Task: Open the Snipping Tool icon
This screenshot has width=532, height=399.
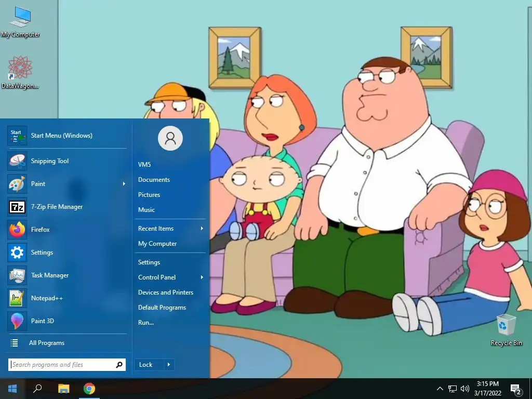Action: click(x=17, y=161)
